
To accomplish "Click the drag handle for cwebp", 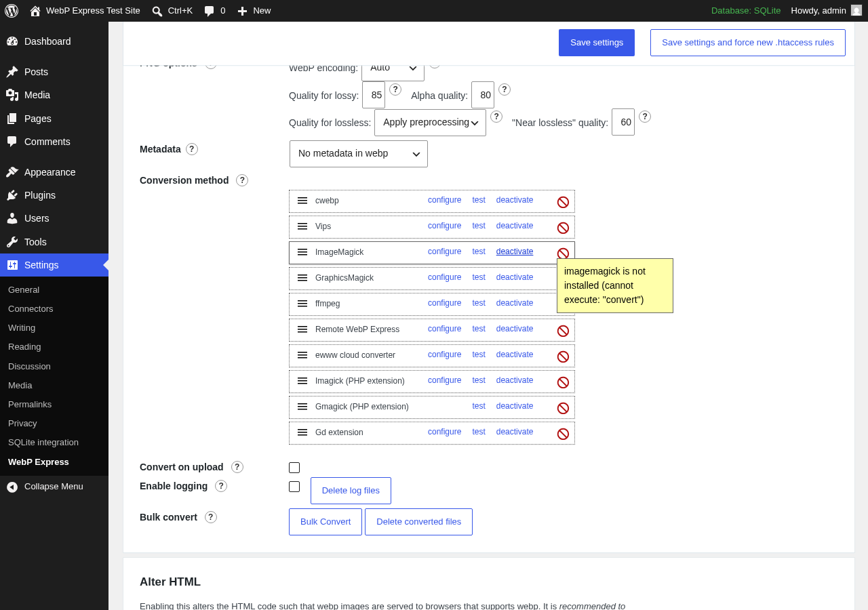I will coord(302,201).
